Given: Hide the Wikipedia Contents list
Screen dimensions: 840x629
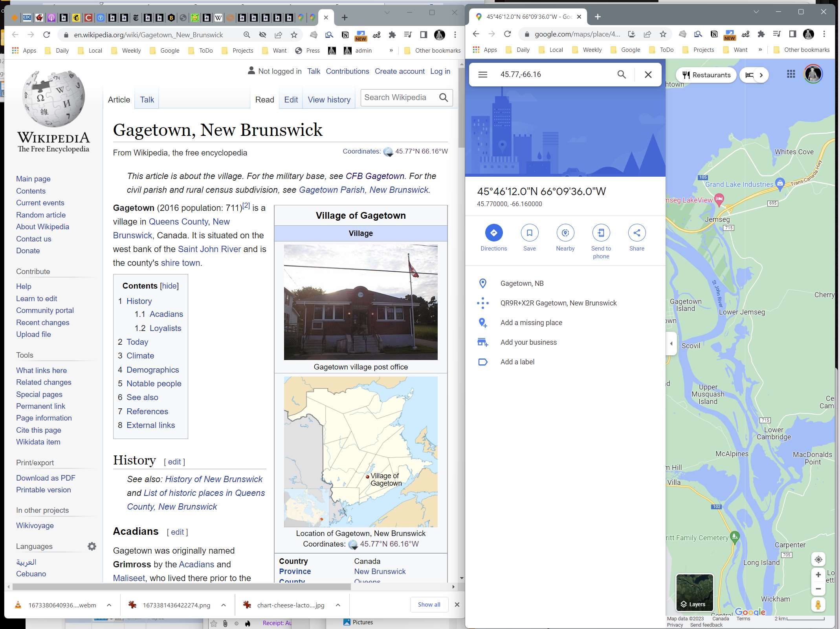Looking at the screenshot, I should tap(169, 286).
